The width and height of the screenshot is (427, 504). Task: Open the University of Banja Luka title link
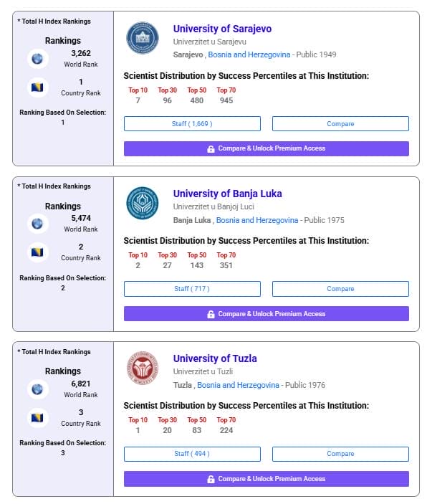pyautogui.click(x=228, y=194)
